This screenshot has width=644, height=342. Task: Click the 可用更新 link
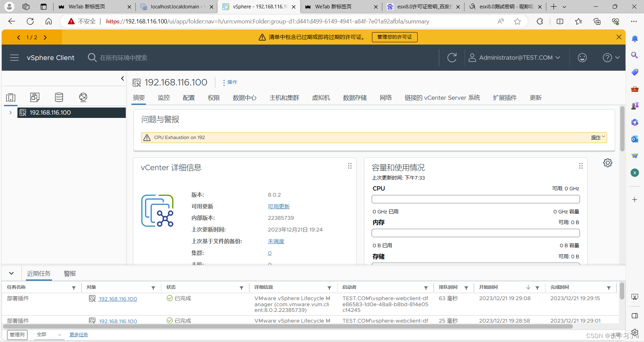(x=278, y=207)
